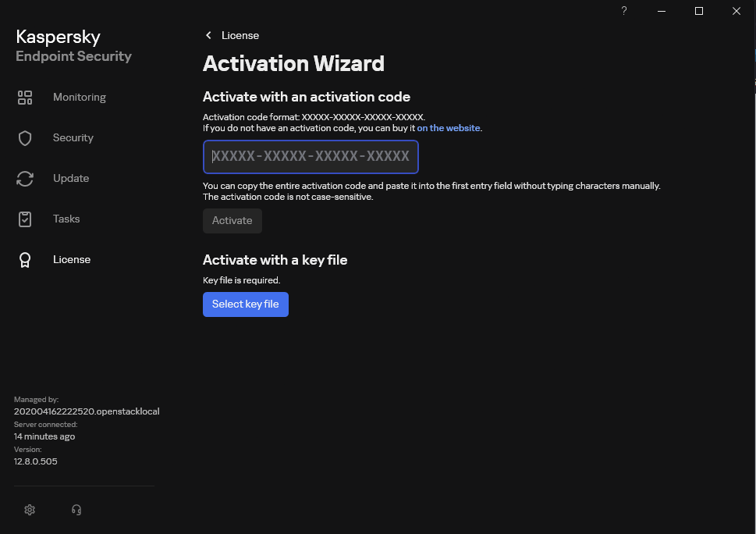This screenshot has height=534, width=756.
Task: Switch to the Update text label in sidebar
Action: tap(71, 179)
